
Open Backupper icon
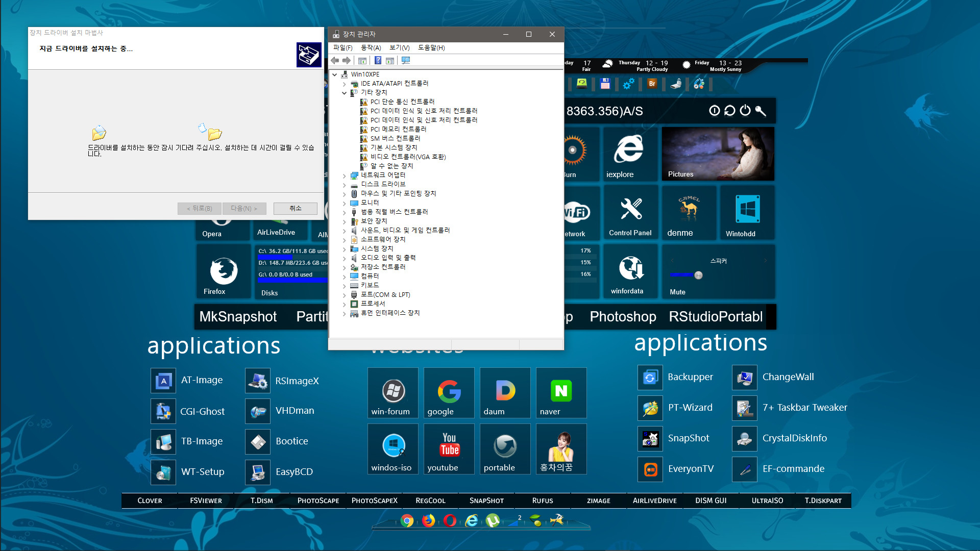click(x=650, y=378)
